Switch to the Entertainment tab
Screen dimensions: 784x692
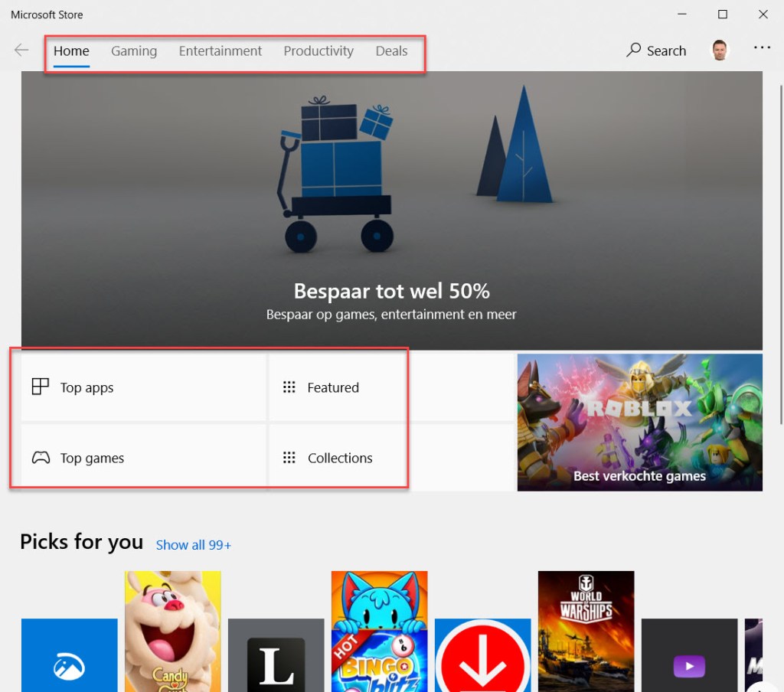pos(220,51)
